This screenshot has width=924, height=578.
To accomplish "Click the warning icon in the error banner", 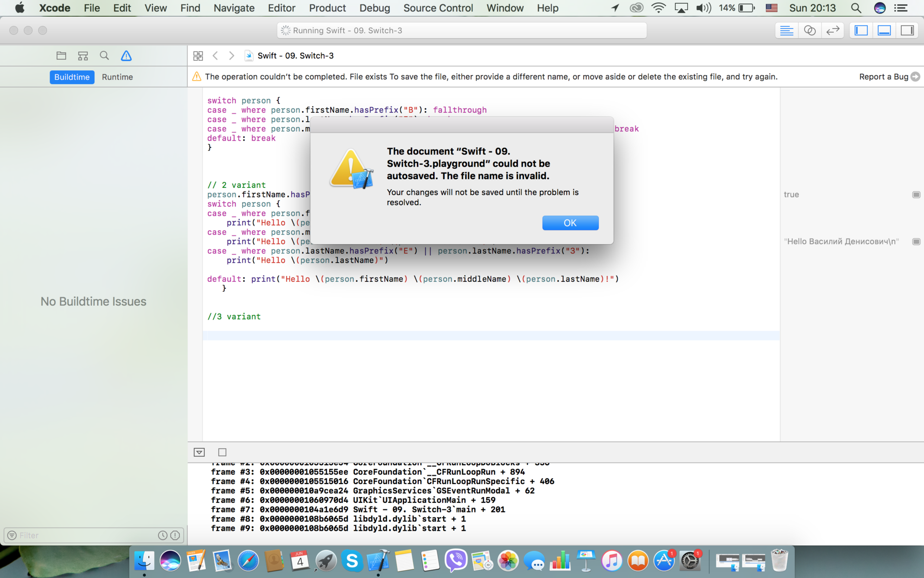I will 196,77.
